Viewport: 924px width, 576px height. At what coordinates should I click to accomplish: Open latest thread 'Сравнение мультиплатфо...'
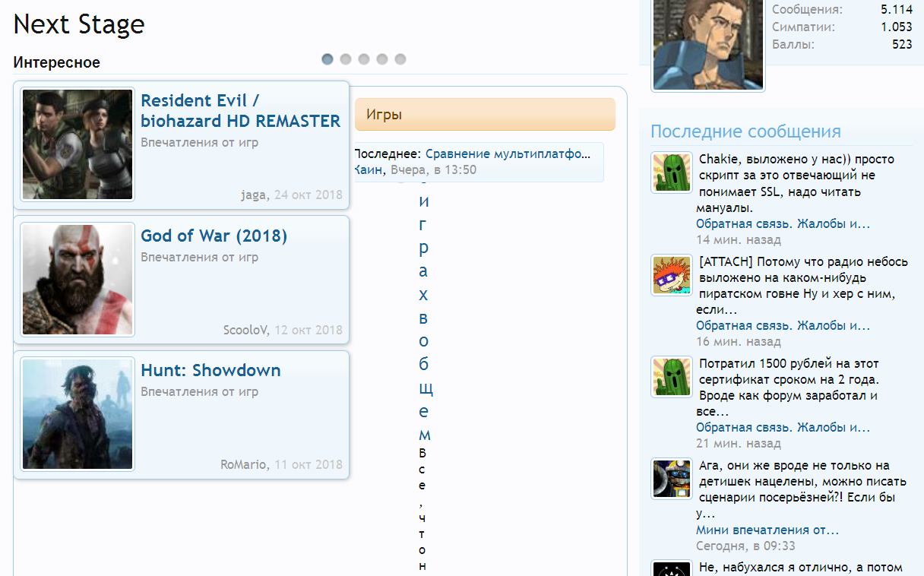pos(508,154)
